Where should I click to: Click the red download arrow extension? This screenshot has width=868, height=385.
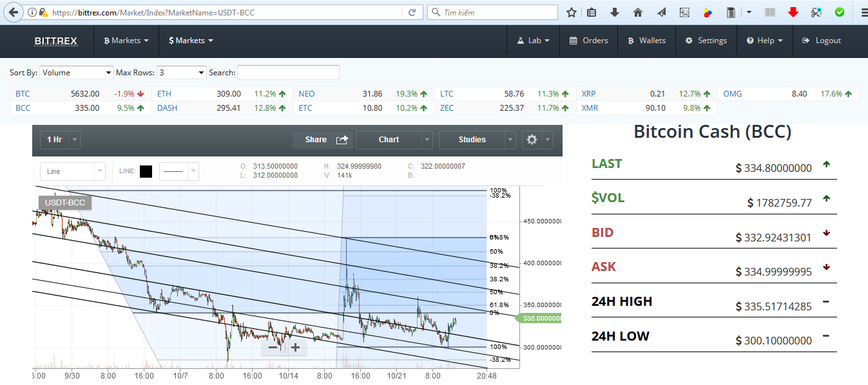[793, 12]
